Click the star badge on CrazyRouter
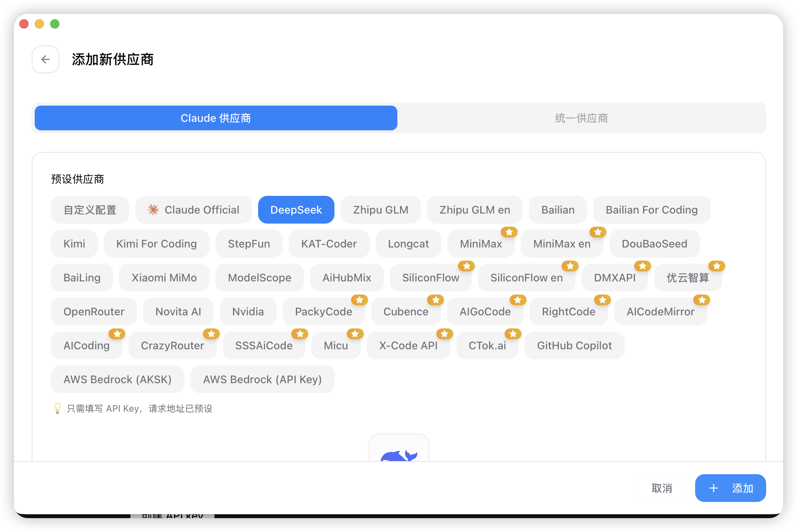This screenshot has width=797, height=532. pos(211,334)
